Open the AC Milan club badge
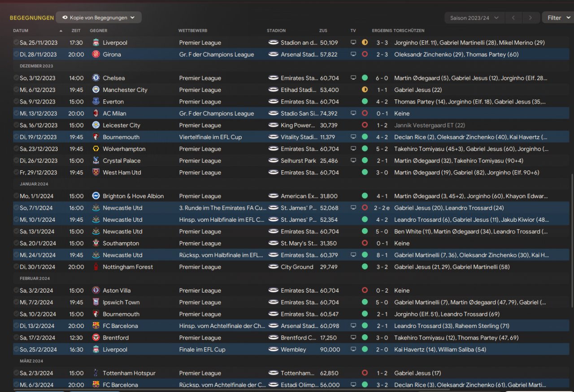574x392 pixels. tap(96, 113)
